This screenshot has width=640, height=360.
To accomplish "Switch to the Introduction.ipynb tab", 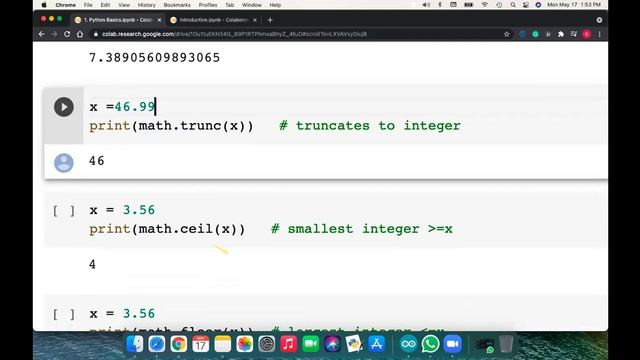I will pos(213,20).
